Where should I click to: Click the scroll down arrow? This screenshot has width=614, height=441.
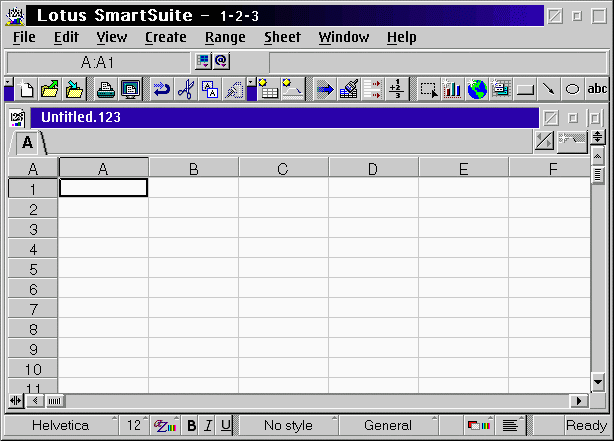(598, 382)
